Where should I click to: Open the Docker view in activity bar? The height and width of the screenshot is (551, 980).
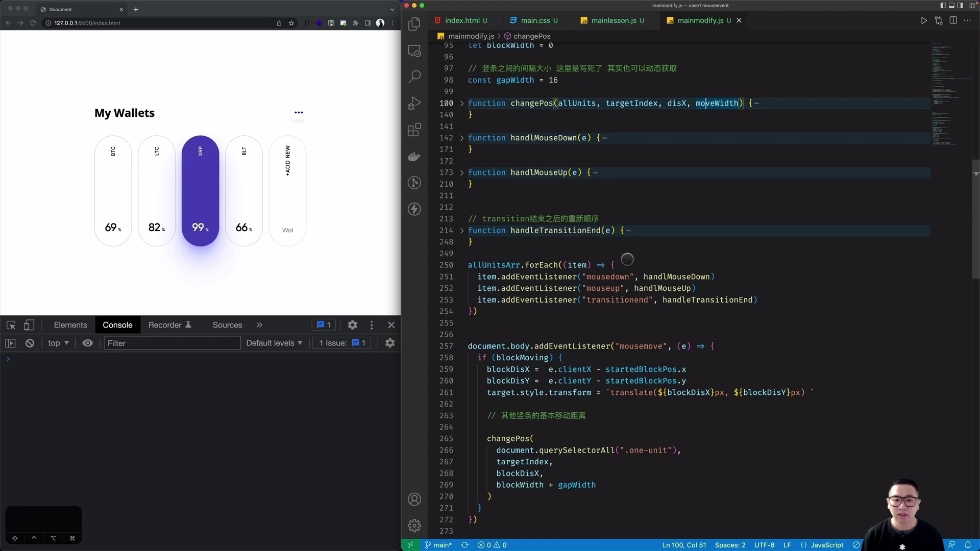[414, 156]
